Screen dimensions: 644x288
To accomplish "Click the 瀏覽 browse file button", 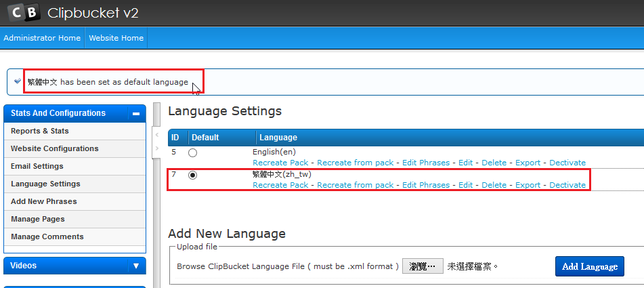I will point(423,266).
